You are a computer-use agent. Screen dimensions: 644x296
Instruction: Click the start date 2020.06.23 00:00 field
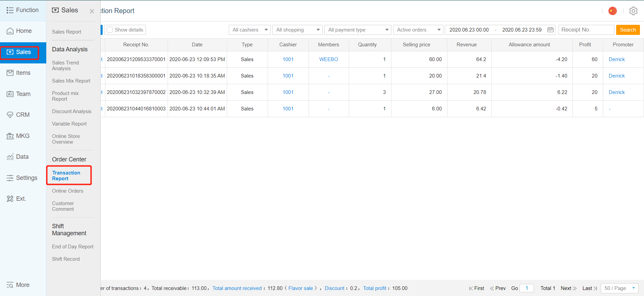pyautogui.click(x=469, y=30)
